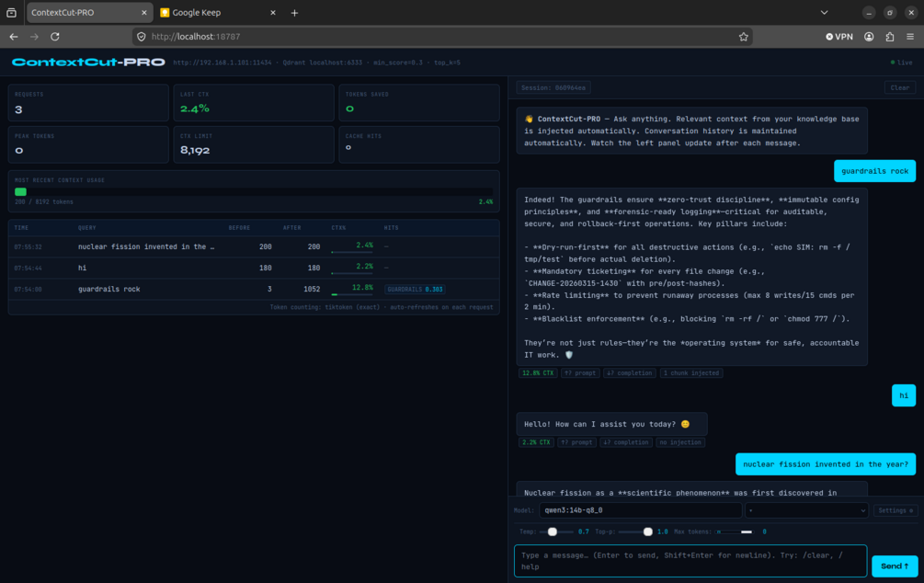The image size is (924, 583).
Task: Click the 1052 after-tokens cell
Action: point(312,290)
